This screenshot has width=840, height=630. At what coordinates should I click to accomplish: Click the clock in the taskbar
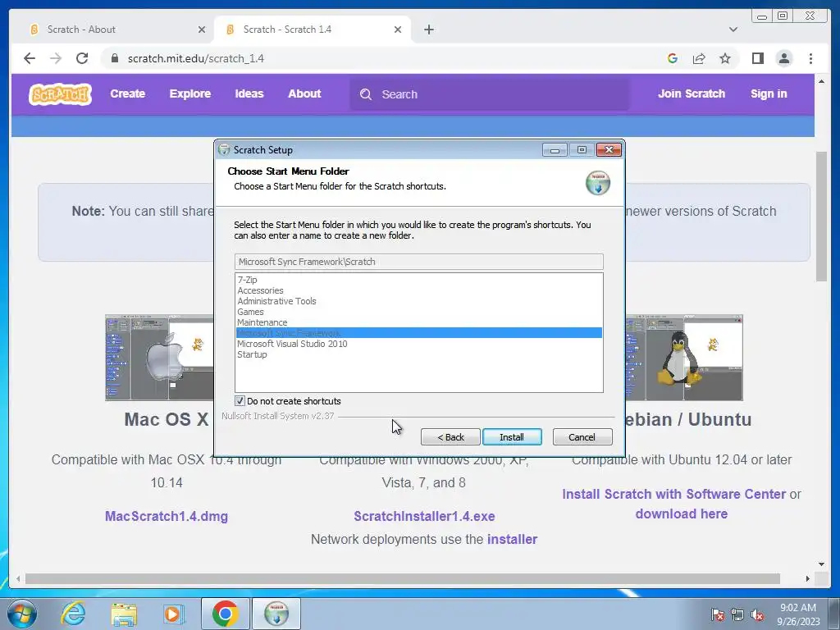point(798,614)
